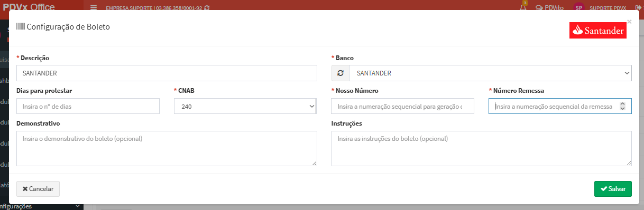Click the Instruções text area
This screenshot has height=210, width=644.
tap(482, 149)
